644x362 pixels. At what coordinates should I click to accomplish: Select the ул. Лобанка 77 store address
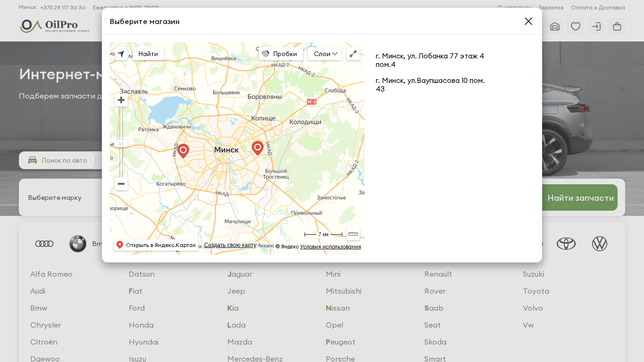click(x=429, y=60)
